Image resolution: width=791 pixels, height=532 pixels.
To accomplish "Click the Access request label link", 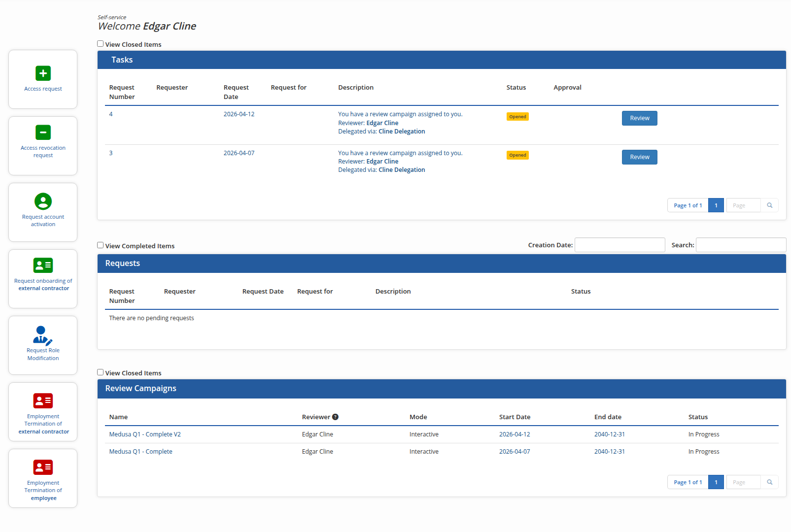I will (43, 89).
